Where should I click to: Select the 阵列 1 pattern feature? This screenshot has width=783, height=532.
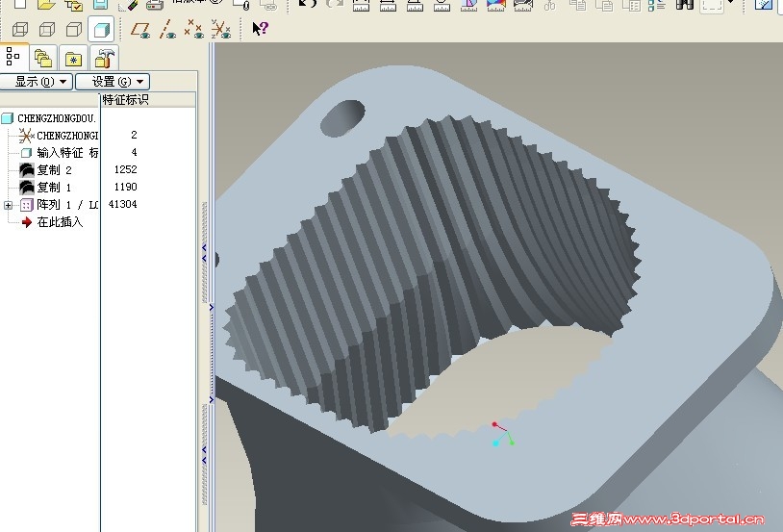(60, 204)
